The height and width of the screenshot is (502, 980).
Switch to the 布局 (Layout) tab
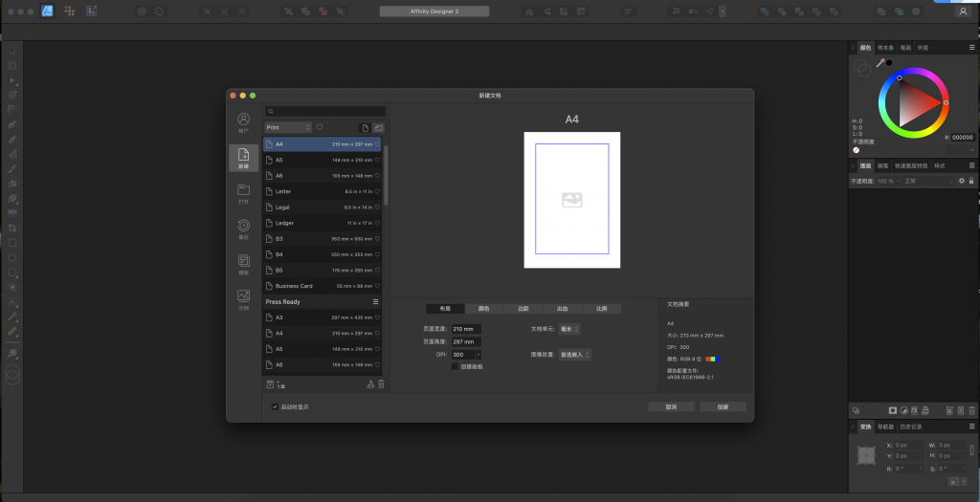[x=445, y=309]
